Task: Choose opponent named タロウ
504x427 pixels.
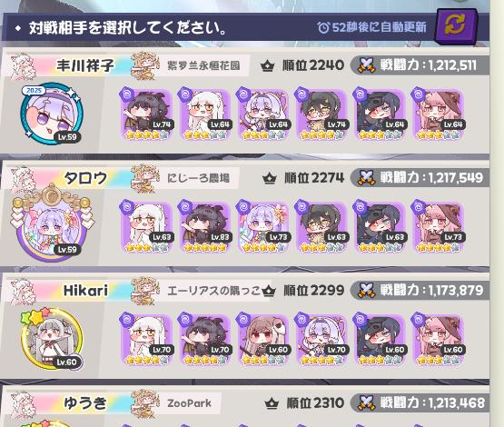Action: [85, 178]
